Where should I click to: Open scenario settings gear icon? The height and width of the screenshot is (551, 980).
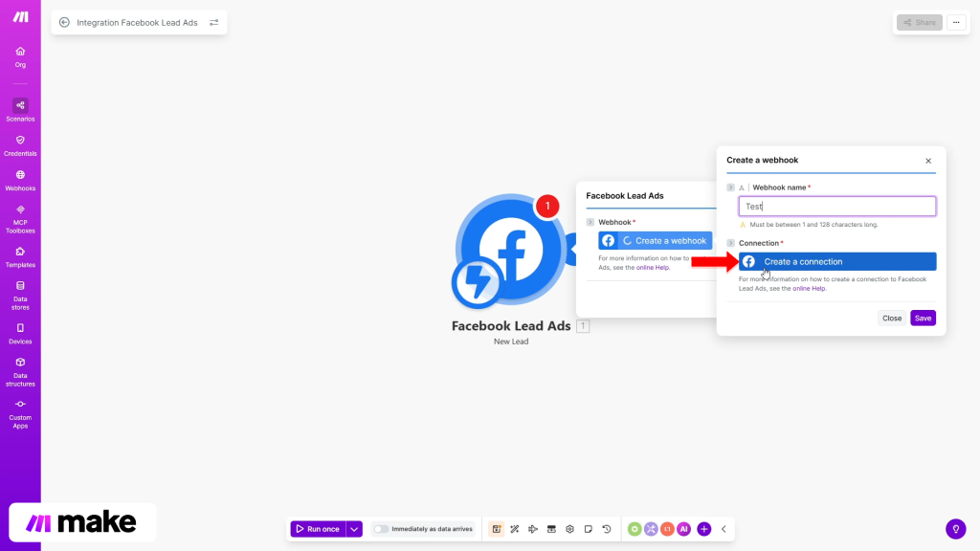[x=569, y=529]
